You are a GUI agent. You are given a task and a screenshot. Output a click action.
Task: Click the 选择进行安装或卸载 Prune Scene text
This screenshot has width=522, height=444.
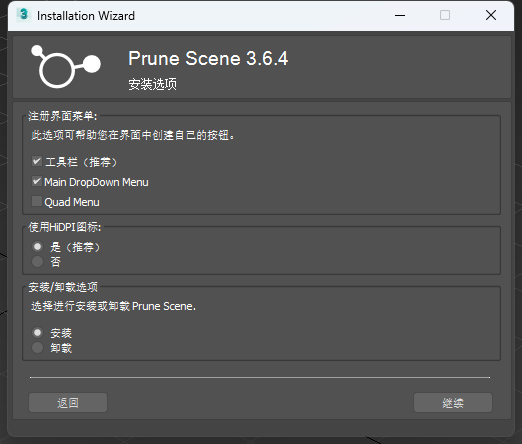[x=113, y=306]
